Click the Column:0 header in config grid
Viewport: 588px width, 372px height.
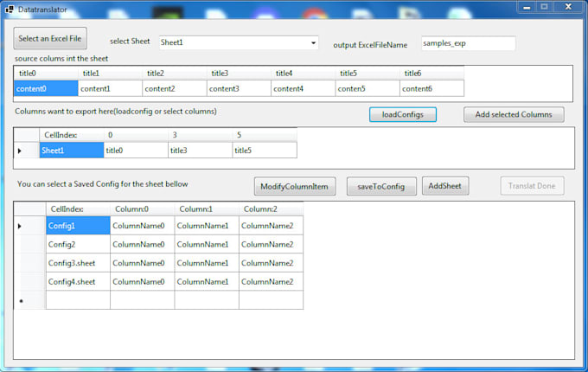[142, 208]
